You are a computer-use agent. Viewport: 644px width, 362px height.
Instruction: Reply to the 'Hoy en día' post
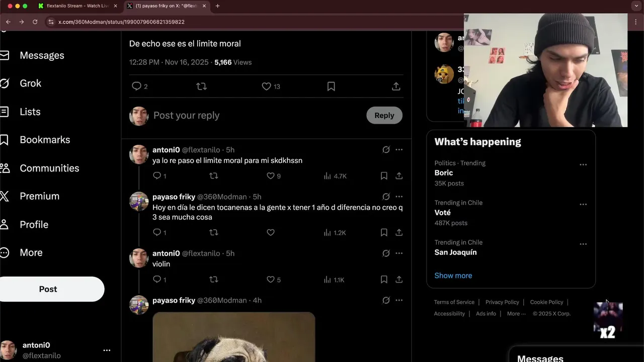[157, 233]
